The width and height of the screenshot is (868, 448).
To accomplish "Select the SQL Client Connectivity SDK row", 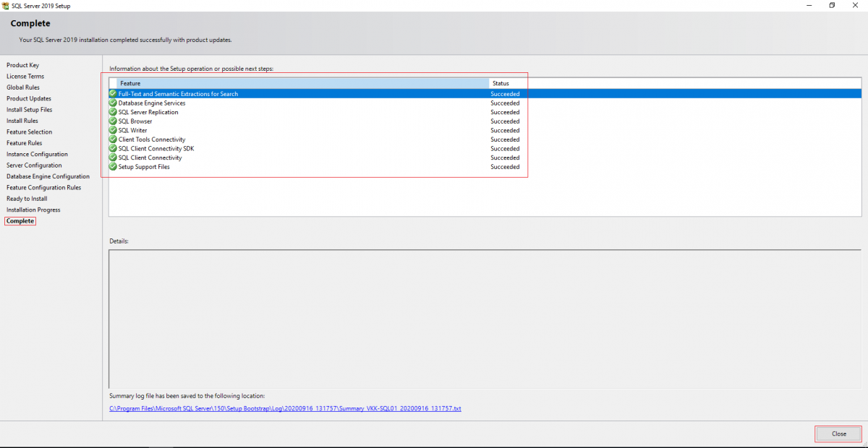I will coord(485,148).
